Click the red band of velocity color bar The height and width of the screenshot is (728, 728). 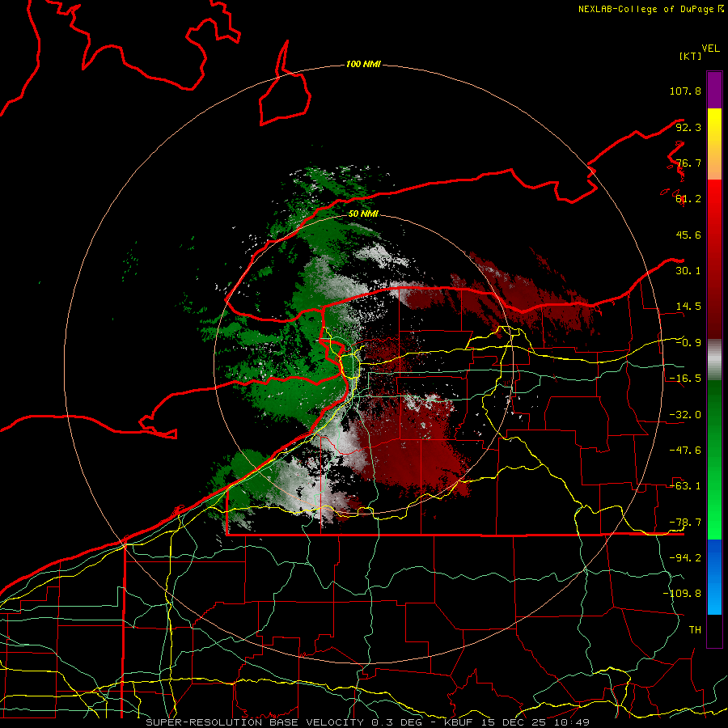point(714,259)
